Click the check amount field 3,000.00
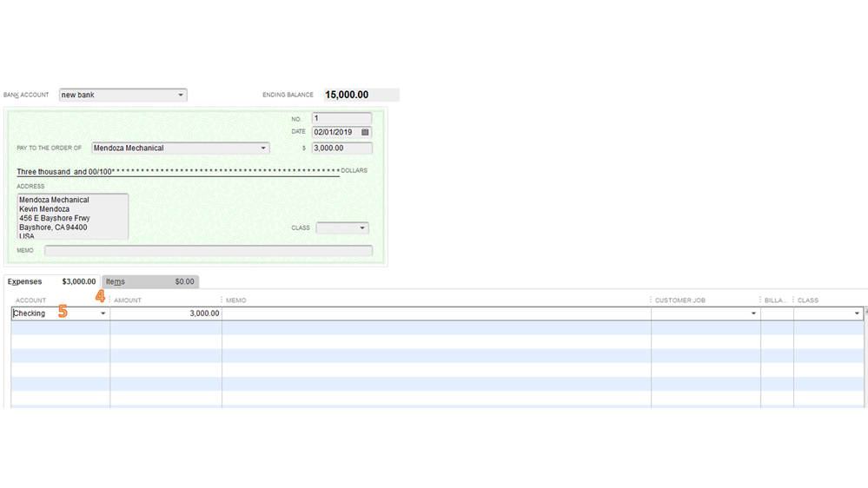The height and width of the screenshot is (488, 868). (341, 148)
